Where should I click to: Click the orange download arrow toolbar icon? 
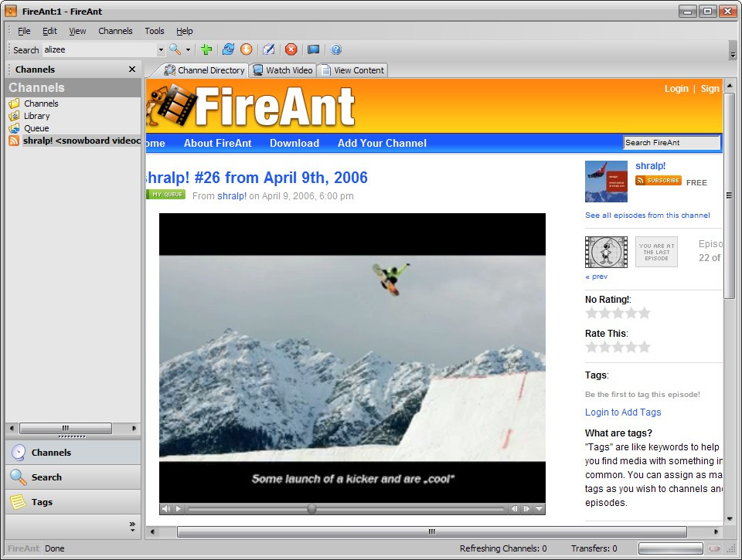coord(246,49)
